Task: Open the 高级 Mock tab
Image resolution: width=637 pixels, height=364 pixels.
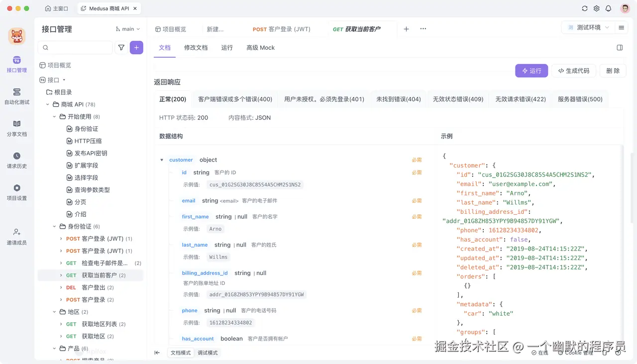Action: (260, 47)
